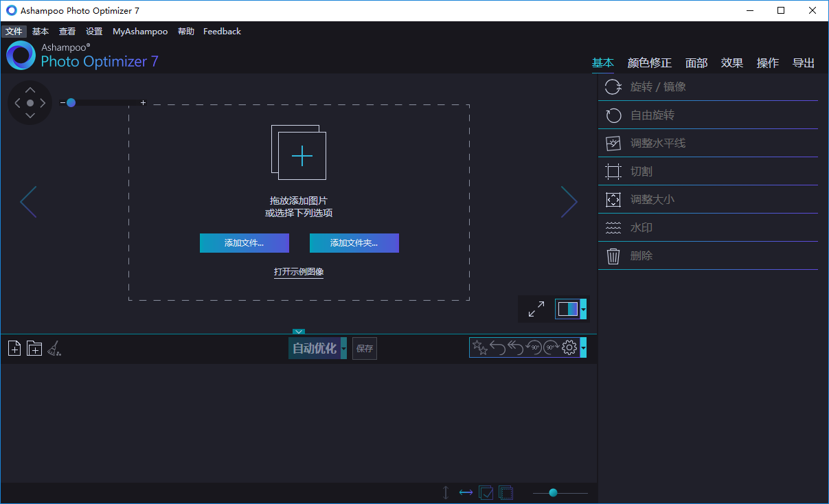Click the double undo-all arrow icon
829x504 pixels.
[x=515, y=348]
